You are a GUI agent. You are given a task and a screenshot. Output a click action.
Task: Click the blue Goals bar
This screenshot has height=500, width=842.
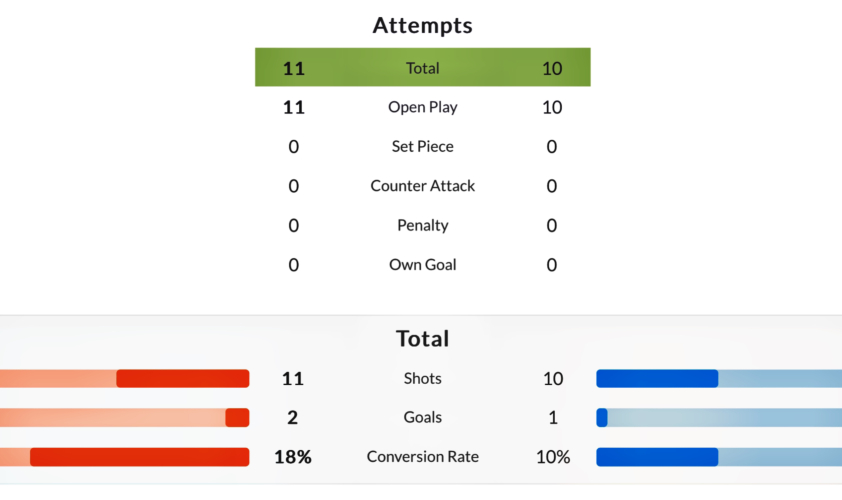point(602,417)
